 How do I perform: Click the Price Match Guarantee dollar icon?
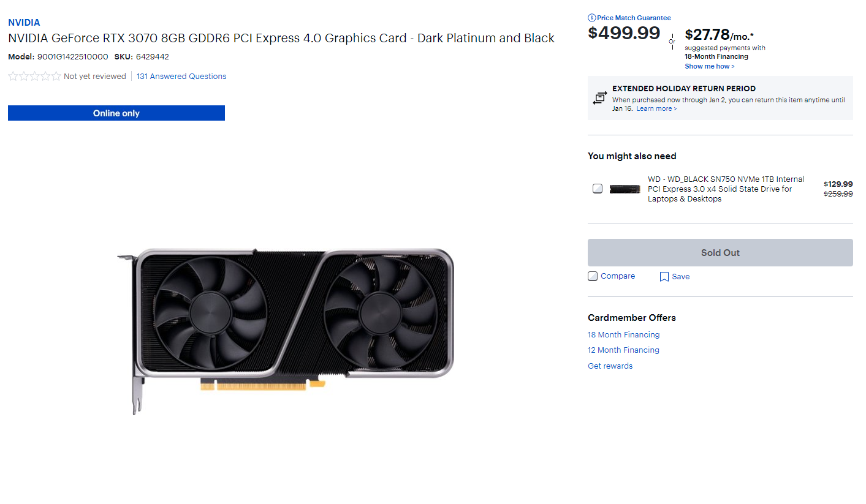pos(591,18)
